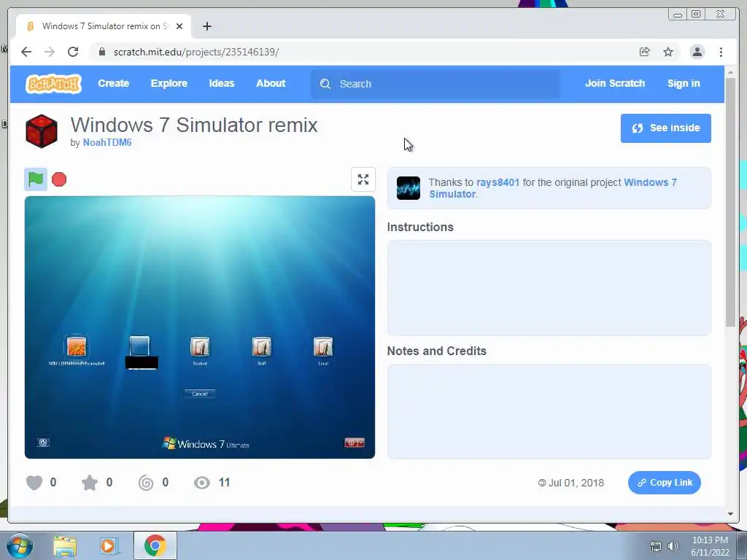747x560 pixels.
Task: Click the green flag to start project
Action: pyautogui.click(x=36, y=179)
